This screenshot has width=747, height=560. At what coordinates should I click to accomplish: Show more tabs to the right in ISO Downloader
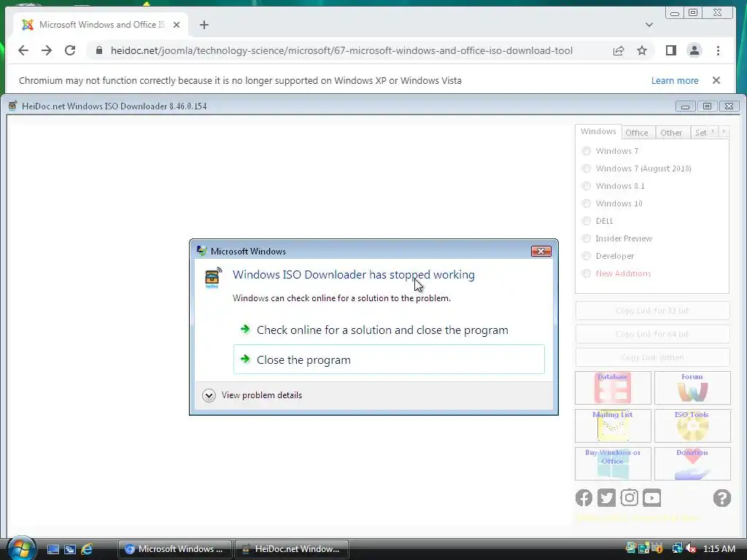point(724,131)
